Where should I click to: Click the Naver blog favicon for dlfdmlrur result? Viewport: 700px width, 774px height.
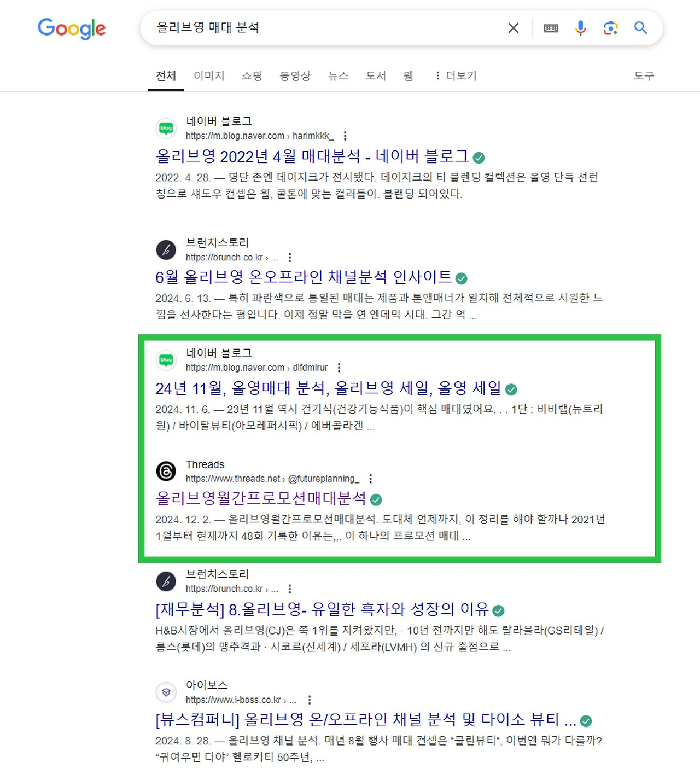tap(166, 360)
